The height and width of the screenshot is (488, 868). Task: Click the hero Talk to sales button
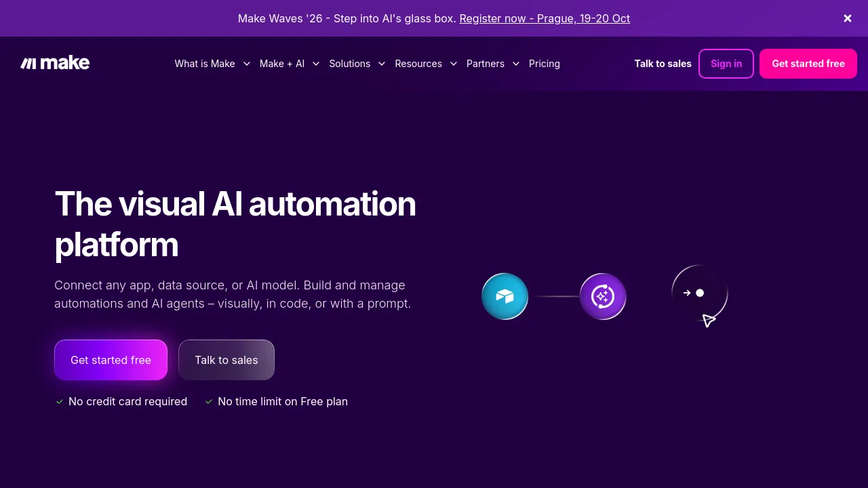(226, 360)
